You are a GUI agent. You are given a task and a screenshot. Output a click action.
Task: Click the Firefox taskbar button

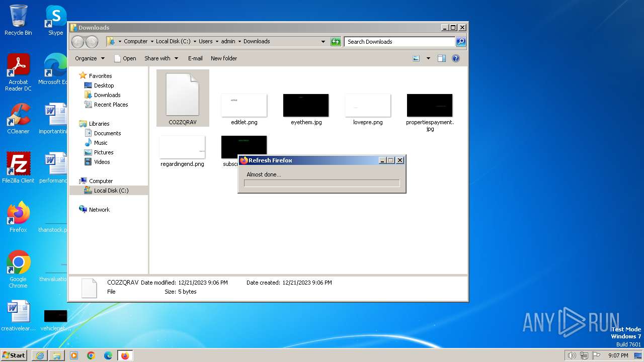125,355
